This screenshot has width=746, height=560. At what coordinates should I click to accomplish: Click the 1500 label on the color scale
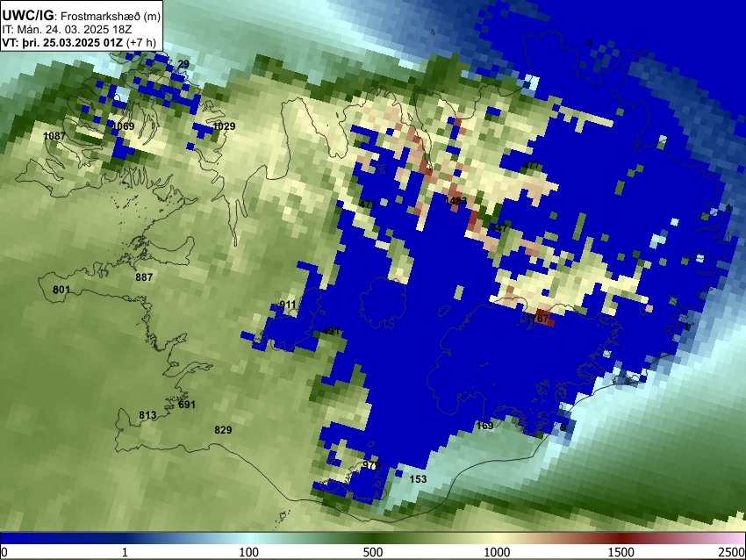(x=621, y=552)
